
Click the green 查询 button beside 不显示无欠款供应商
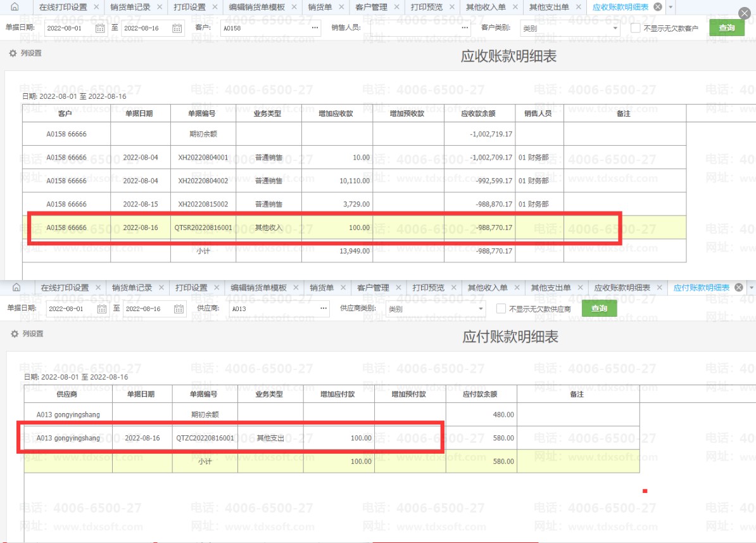pyautogui.click(x=599, y=309)
